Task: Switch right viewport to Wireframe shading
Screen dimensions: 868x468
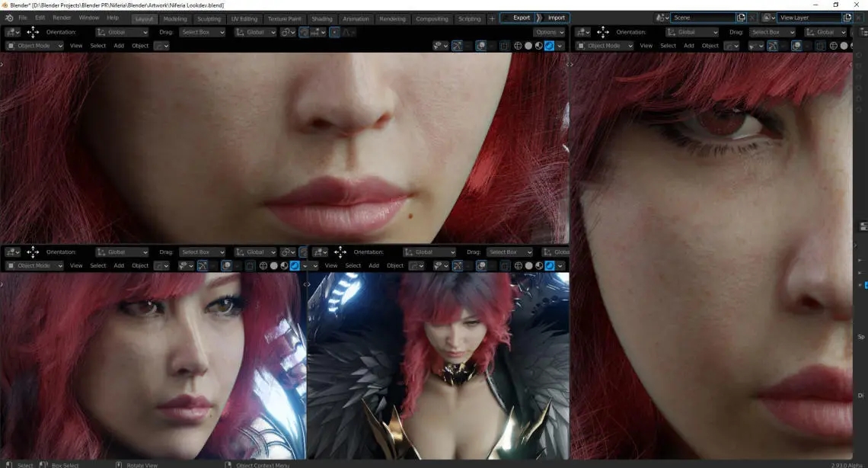Action: coord(833,46)
